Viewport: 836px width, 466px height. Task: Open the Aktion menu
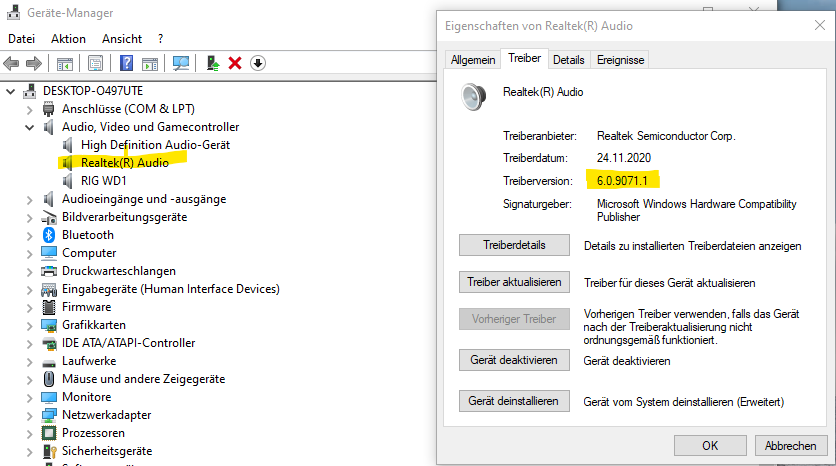coord(68,39)
